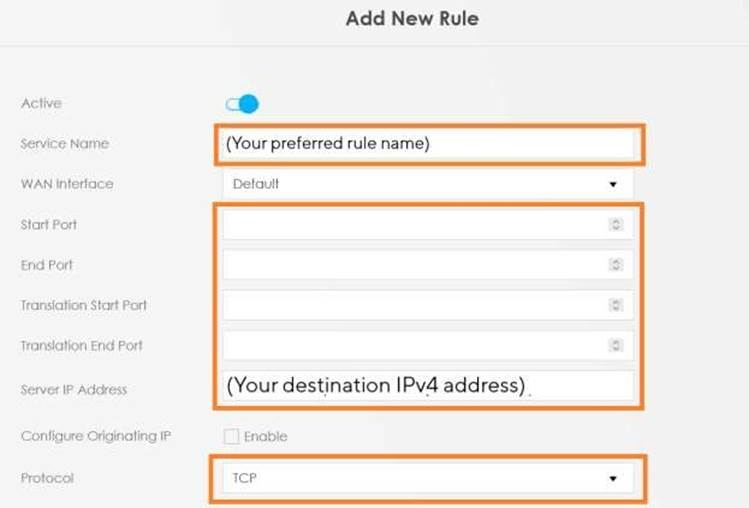
Task: Click the Translation End Port spinner
Action: 616,345
